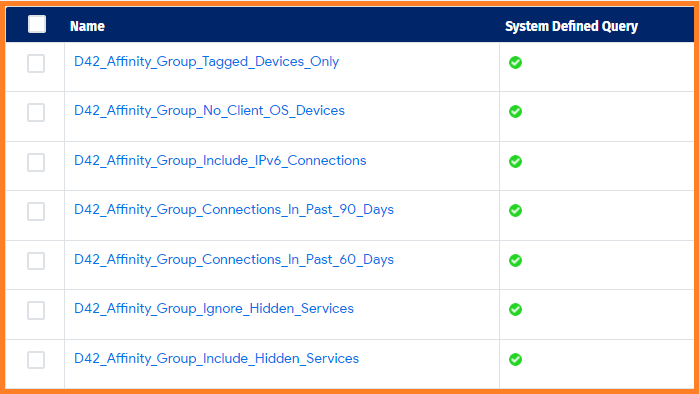Tick the Ignore_Hidden_Services row checkbox
Viewport: 699px width, 394px height.
click(x=36, y=310)
